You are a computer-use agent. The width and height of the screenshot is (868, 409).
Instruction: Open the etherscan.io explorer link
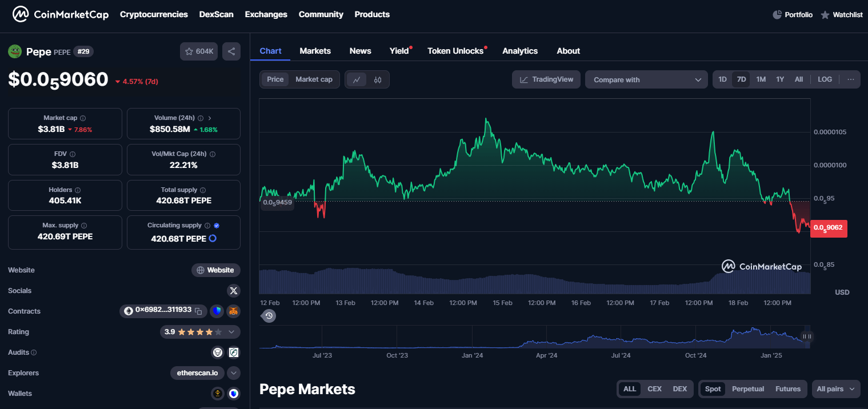click(x=197, y=372)
